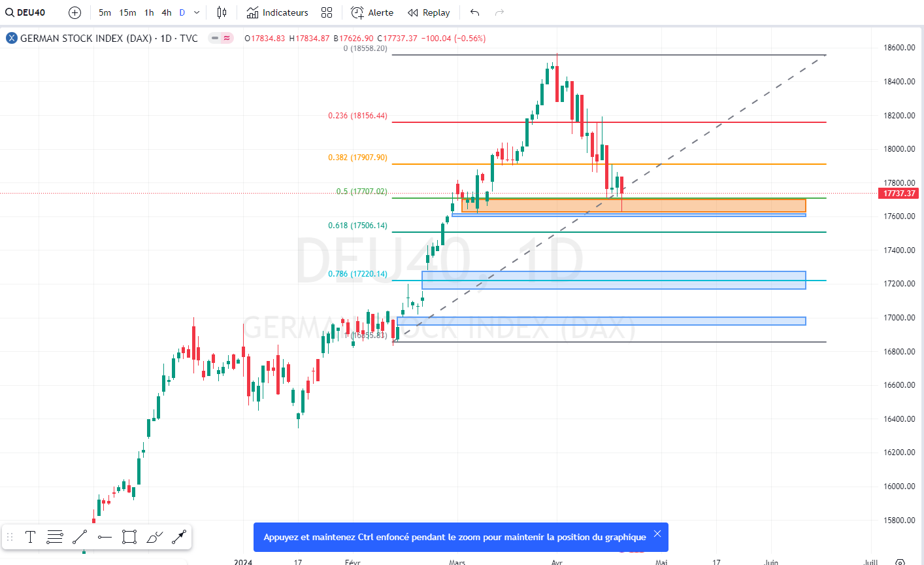Select the Trend line tool
Screen dimensions: 924x565
click(80, 538)
